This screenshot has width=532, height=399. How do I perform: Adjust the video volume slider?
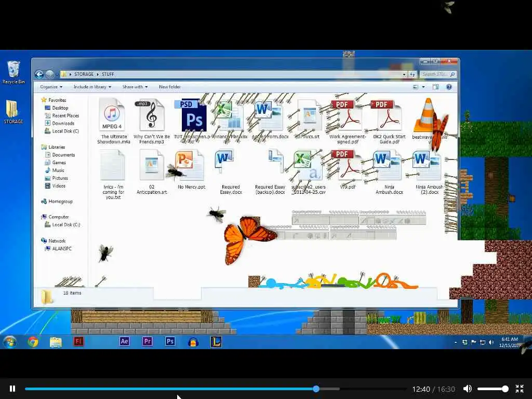[493, 389]
